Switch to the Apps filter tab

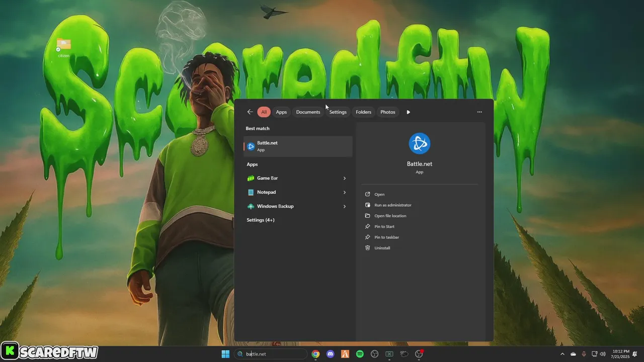coord(281,112)
